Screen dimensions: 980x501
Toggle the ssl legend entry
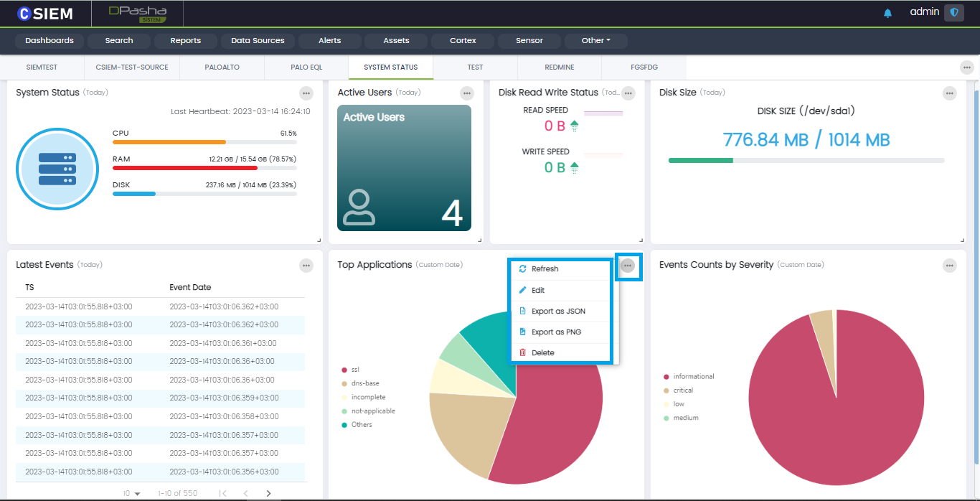coord(354,370)
